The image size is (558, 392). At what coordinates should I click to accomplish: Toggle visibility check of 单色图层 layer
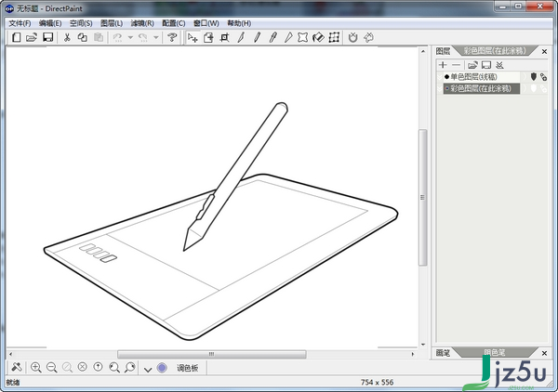pos(440,77)
